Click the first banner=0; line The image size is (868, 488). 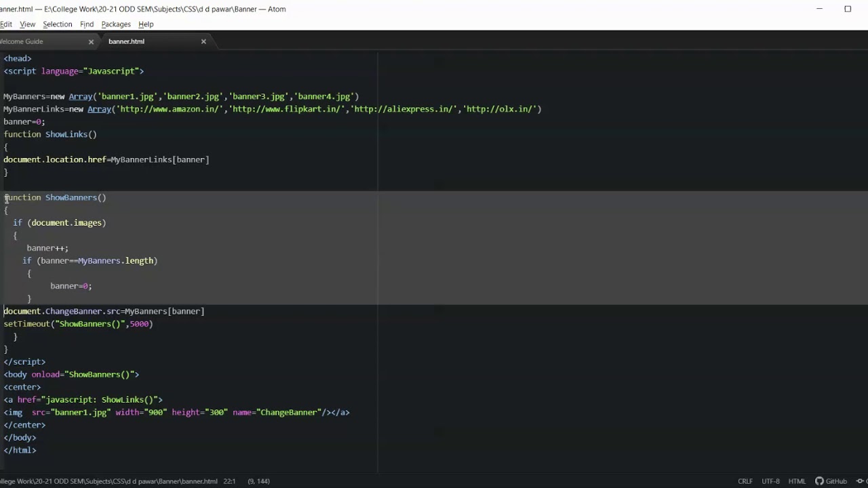tap(24, 121)
